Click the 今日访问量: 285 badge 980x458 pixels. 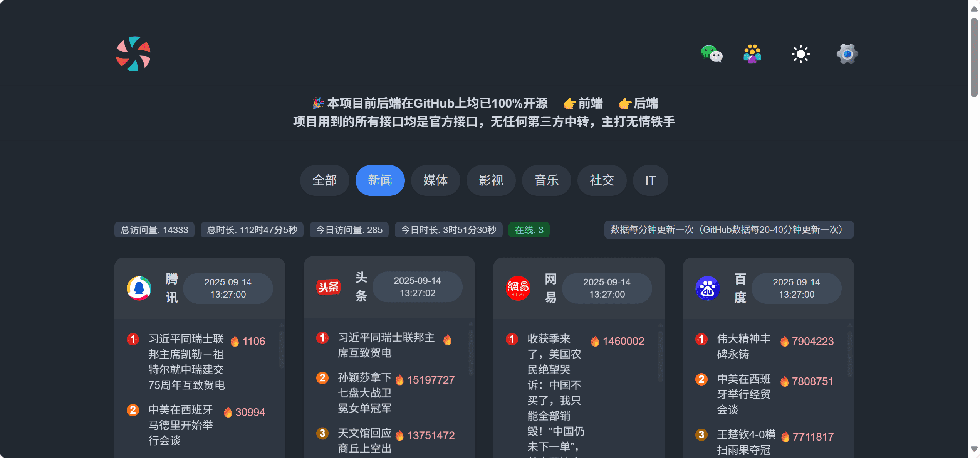[x=349, y=230]
